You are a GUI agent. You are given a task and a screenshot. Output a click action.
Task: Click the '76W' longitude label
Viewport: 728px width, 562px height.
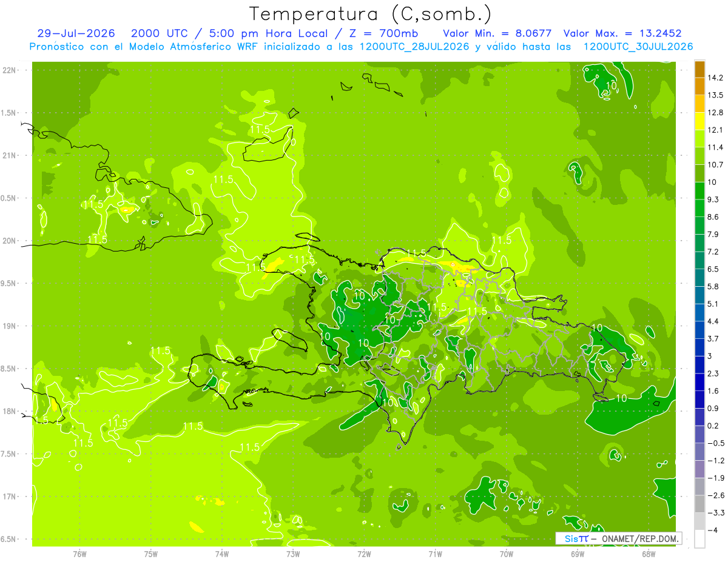pos(79,554)
